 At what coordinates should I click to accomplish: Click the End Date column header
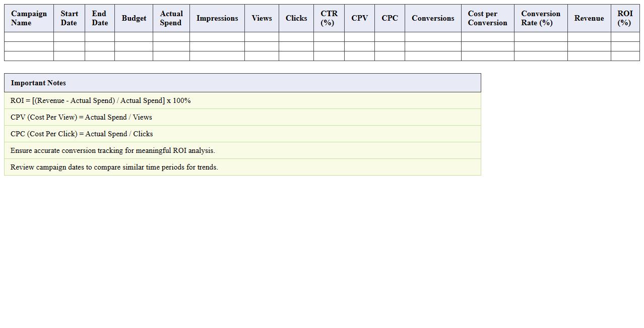(x=99, y=18)
